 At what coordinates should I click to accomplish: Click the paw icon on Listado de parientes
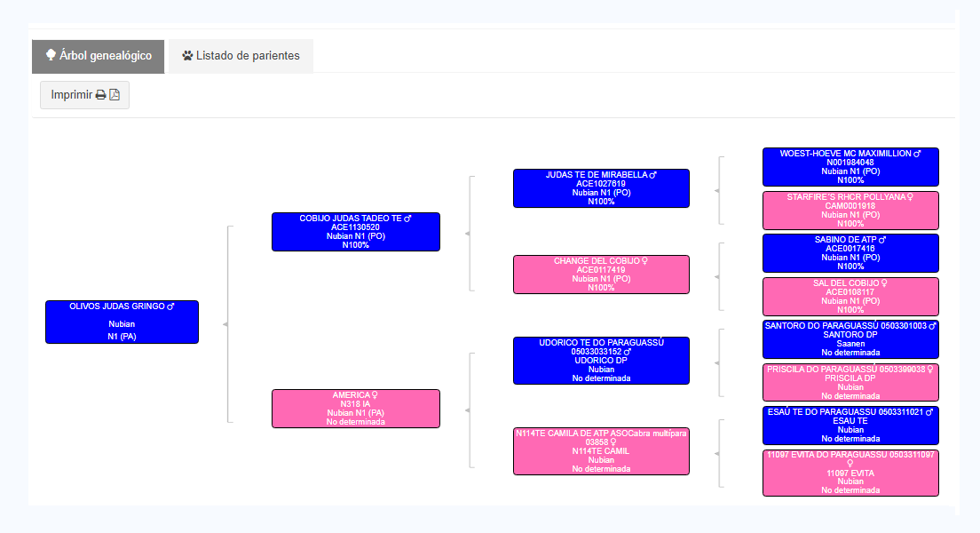(187, 56)
